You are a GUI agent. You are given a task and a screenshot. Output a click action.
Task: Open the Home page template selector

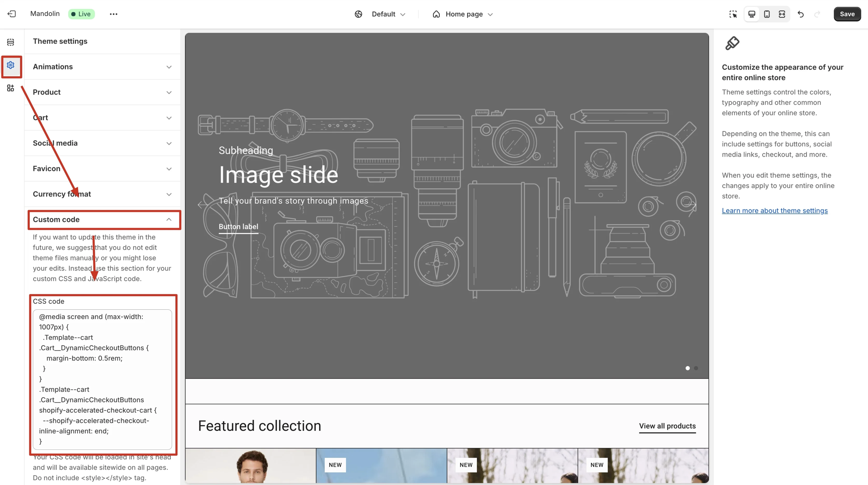click(463, 14)
